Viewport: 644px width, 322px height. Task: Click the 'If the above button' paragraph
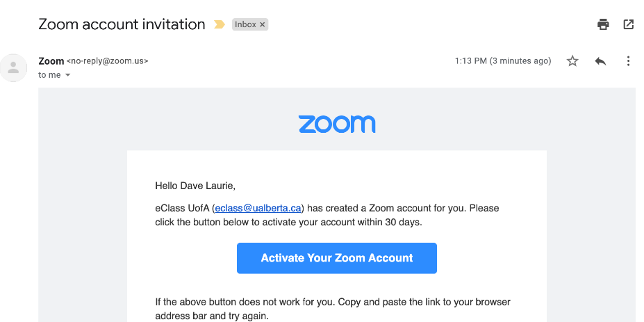pos(333,309)
